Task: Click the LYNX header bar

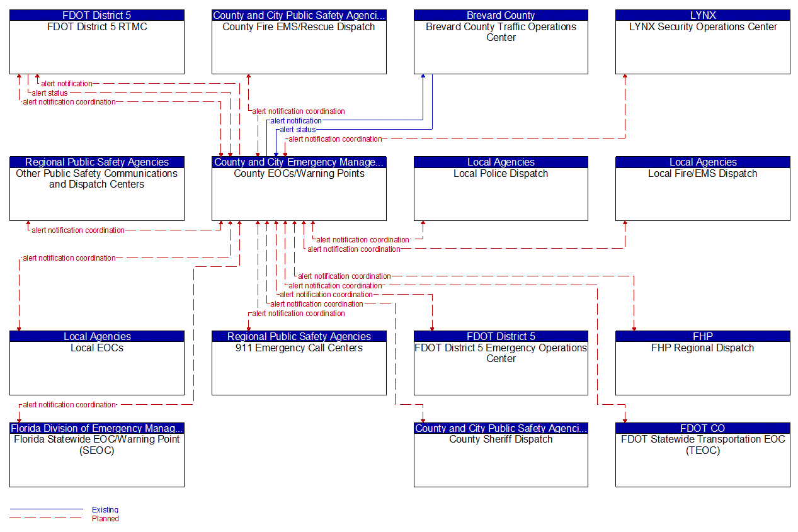Action: pyautogui.click(x=703, y=16)
